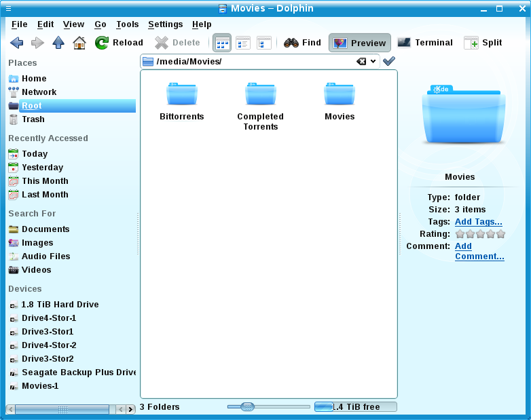The width and height of the screenshot is (531, 420).
Task: Confirm location with the checkmark icon
Action: point(389,62)
